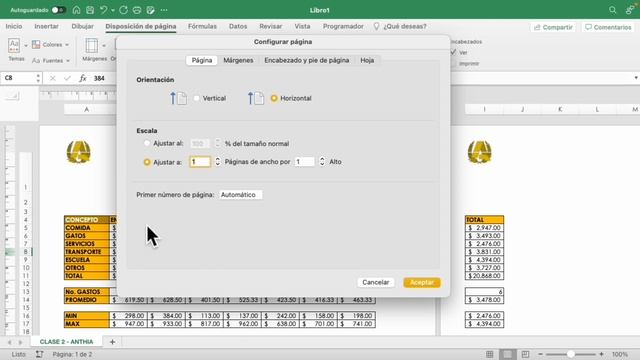Select the TOTAL header cell on right page

[484, 220]
